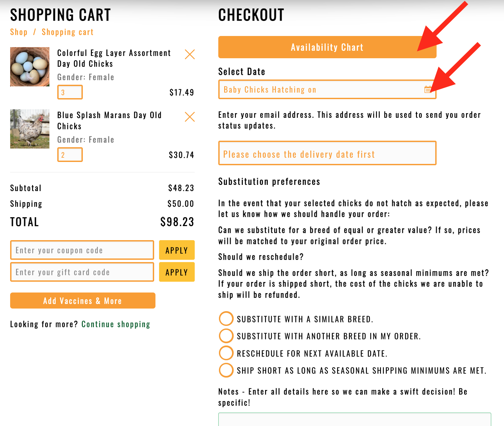504x426 pixels.
Task: Follow the Continue shopping link
Action: (x=116, y=324)
